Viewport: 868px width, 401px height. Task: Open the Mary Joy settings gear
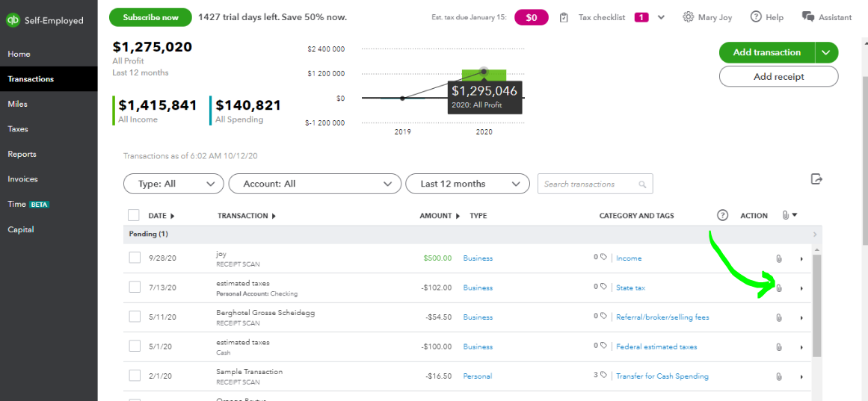(x=688, y=17)
